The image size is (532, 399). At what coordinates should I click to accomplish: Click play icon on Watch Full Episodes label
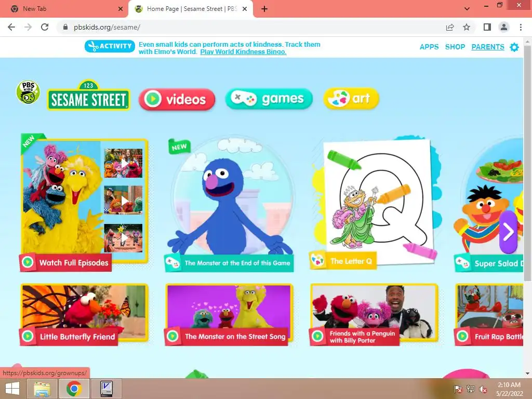point(28,262)
